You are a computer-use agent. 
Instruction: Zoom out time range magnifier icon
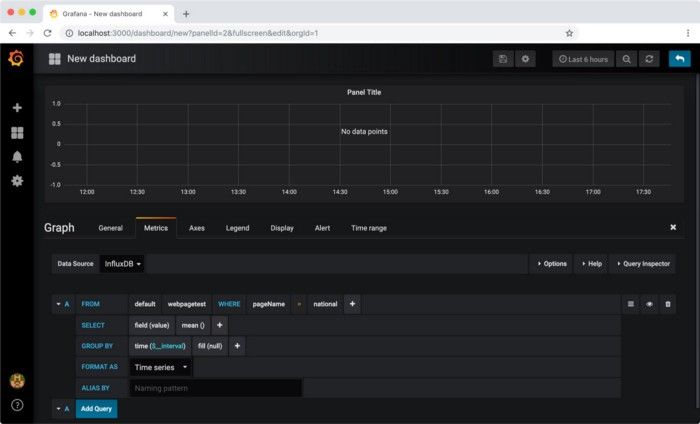pos(626,59)
